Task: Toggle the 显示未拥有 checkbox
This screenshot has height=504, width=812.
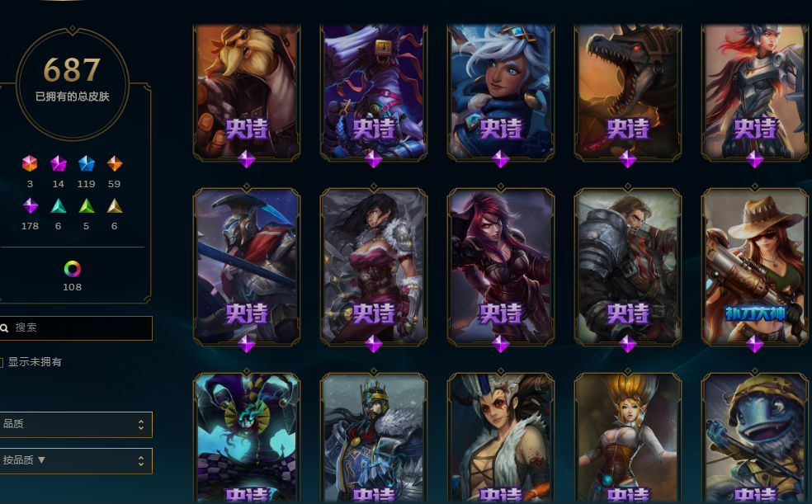Action: tap(1, 362)
